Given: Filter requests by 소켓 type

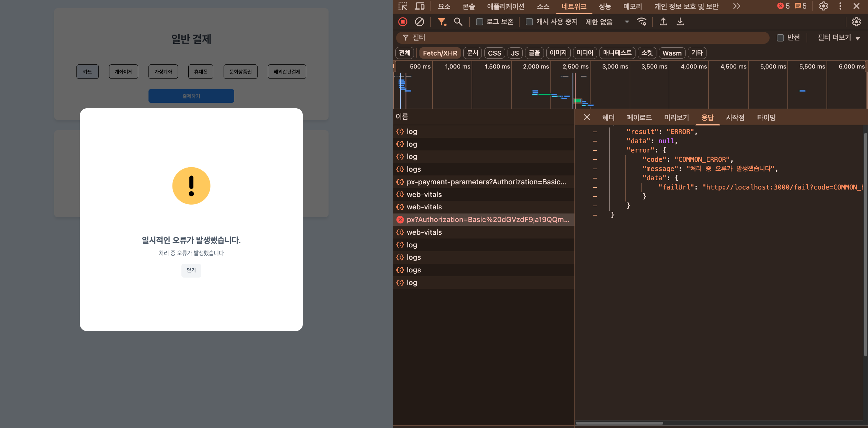Looking at the screenshot, I should click(x=647, y=53).
